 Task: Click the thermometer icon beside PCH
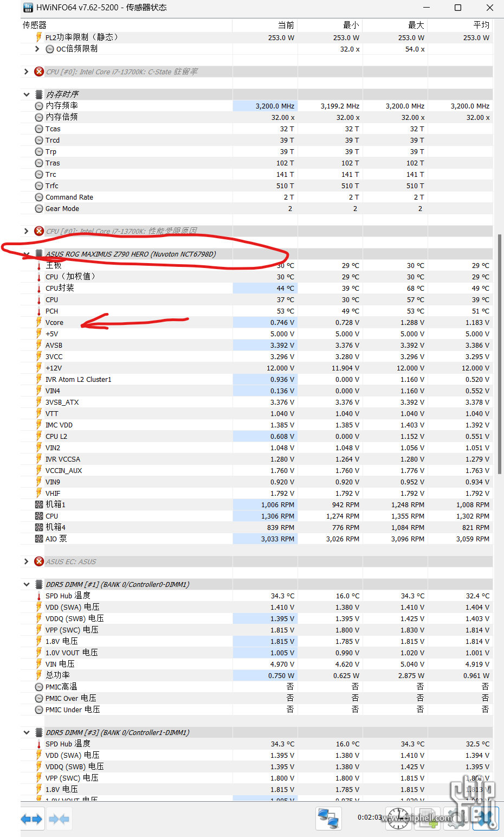(x=39, y=311)
